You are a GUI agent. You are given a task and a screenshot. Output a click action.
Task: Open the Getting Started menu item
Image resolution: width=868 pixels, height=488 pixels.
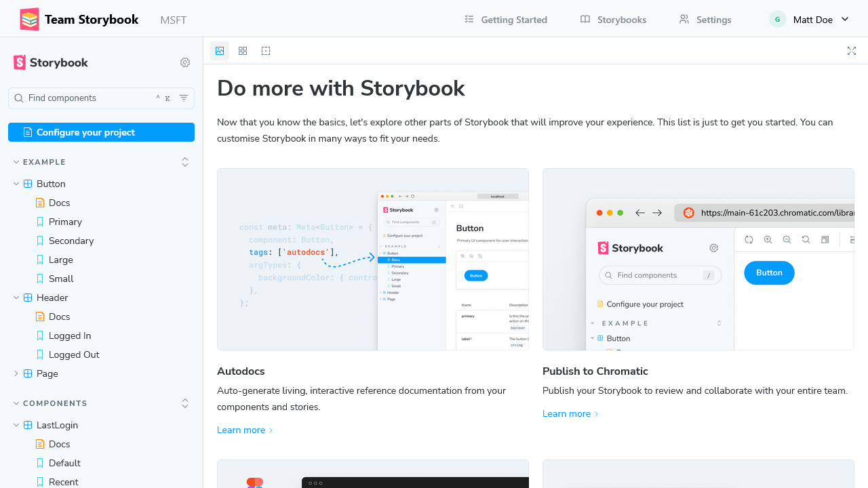(x=506, y=20)
